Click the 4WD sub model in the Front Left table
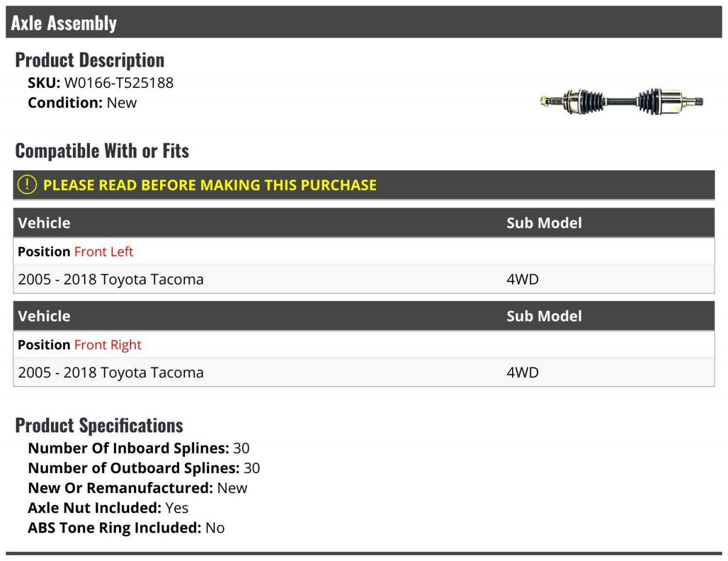The image size is (728, 561). pos(522,280)
